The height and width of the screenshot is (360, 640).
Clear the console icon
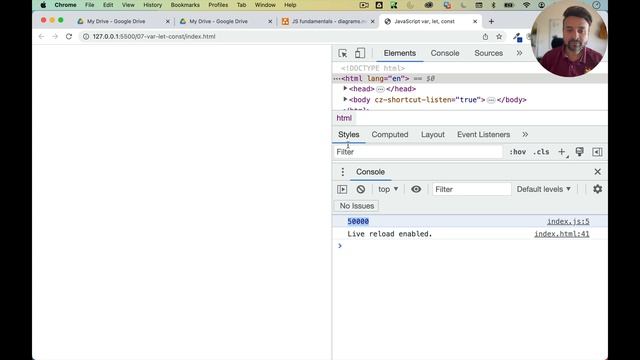coord(360,189)
